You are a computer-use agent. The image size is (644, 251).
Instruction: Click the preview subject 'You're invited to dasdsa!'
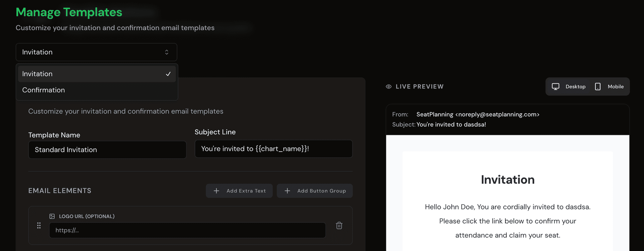451,125
